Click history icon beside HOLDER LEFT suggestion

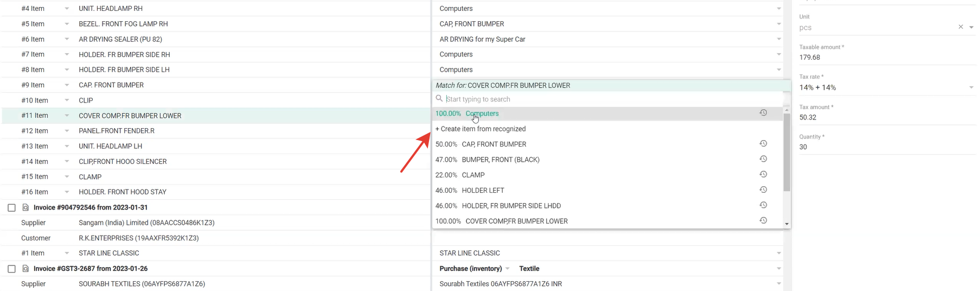tap(763, 190)
